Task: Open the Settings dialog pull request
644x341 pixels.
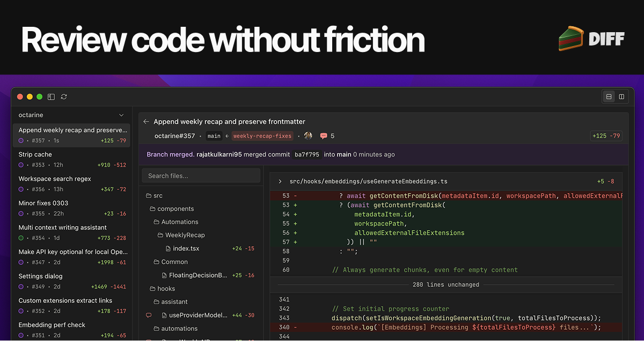Action: pyautogui.click(x=71, y=281)
